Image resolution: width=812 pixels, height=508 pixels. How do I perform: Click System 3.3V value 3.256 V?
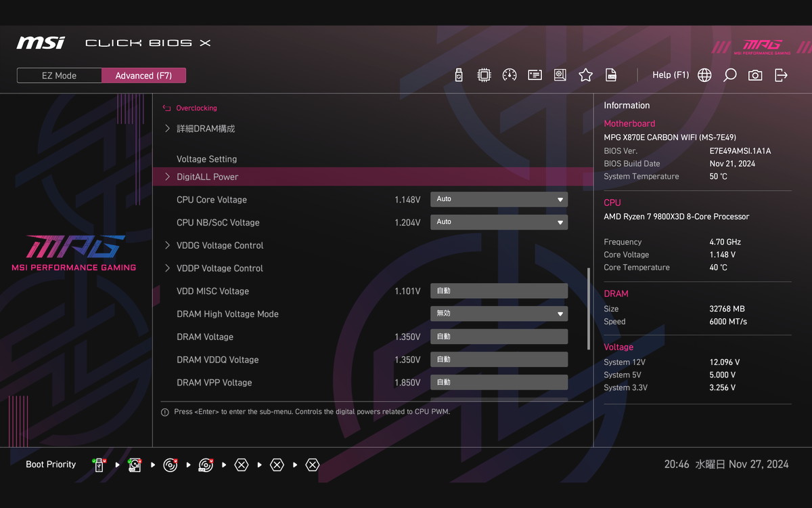tap(723, 388)
